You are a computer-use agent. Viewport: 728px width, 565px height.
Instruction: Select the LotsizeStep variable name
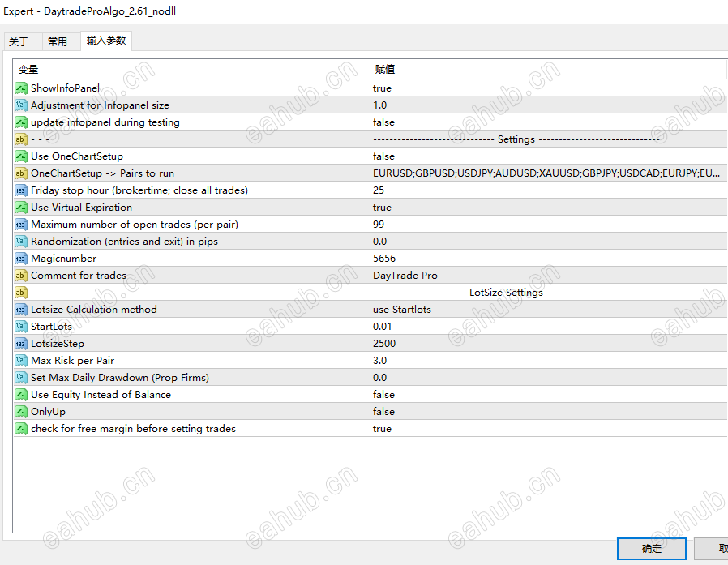point(58,344)
